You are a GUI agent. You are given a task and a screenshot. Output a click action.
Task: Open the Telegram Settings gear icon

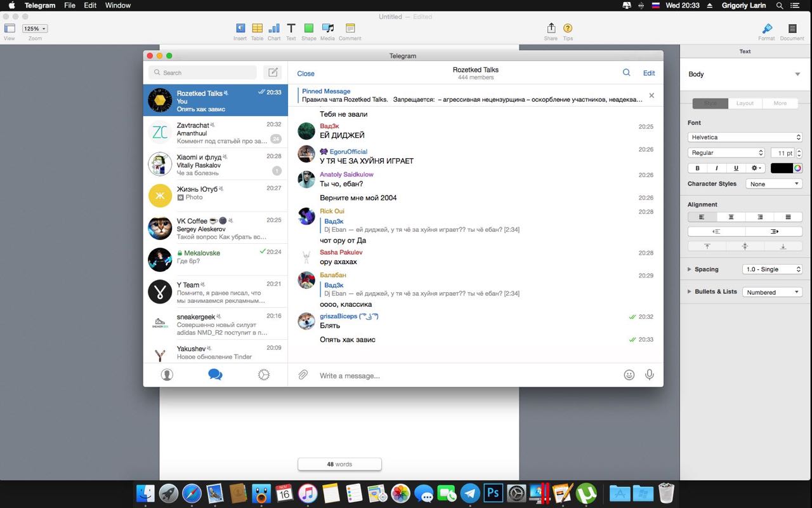click(264, 375)
